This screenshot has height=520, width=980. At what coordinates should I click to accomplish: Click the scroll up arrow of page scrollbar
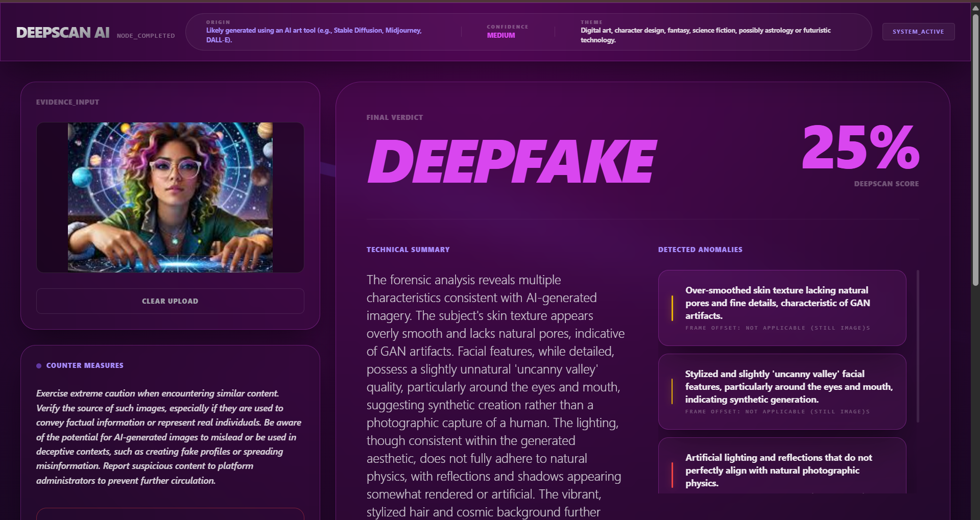point(975,8)
